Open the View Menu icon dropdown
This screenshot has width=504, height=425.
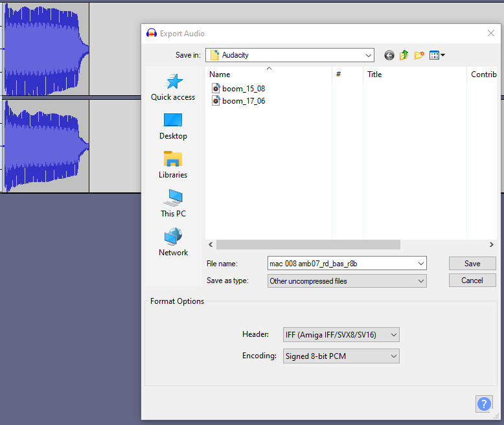pyautogui.click(x=437, y=56)
